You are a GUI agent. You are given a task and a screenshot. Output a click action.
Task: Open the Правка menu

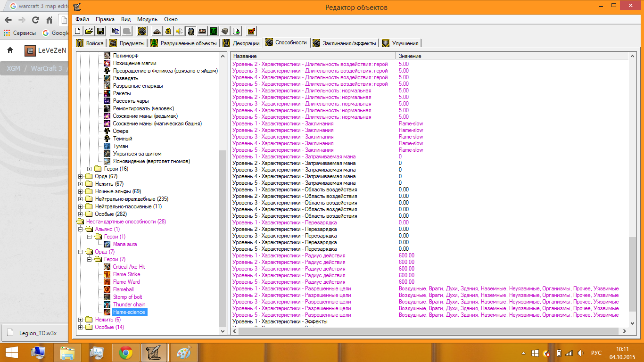[105, 19]
